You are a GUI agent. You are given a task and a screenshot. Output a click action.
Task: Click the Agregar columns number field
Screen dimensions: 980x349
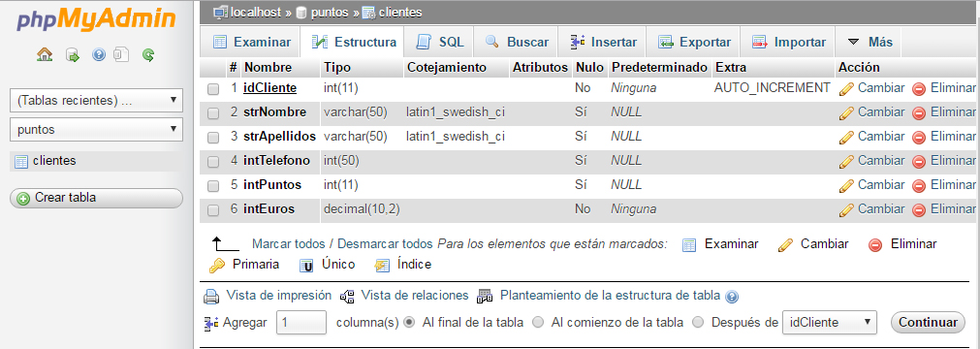tap(301, 323)
